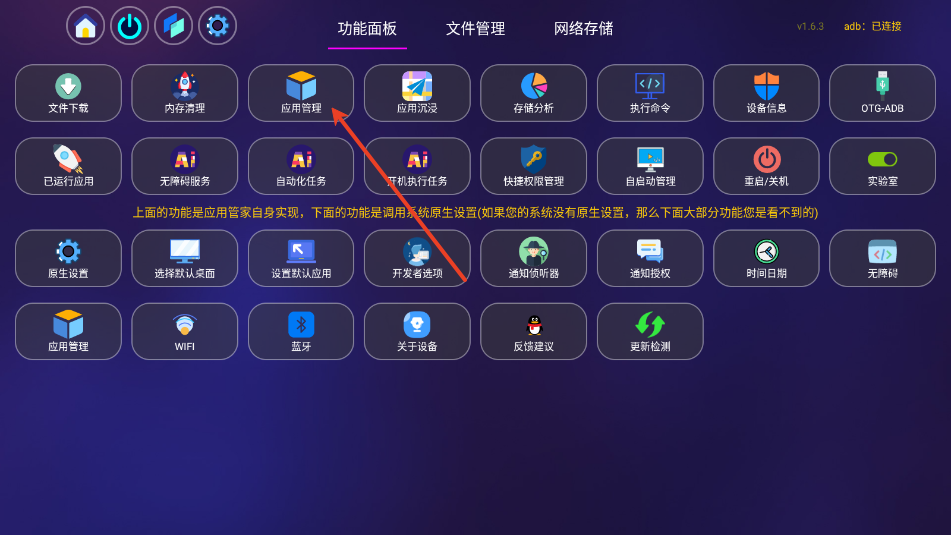The height and width of the screenshot is (535, 951).
Task: Click adb 已连接 status text
Action: click(x=872, y=26)
